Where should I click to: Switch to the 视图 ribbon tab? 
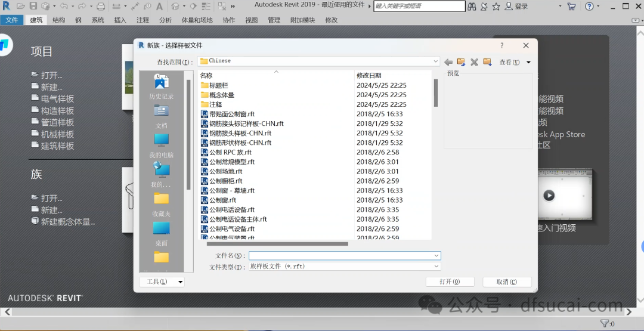coord(252,20)
